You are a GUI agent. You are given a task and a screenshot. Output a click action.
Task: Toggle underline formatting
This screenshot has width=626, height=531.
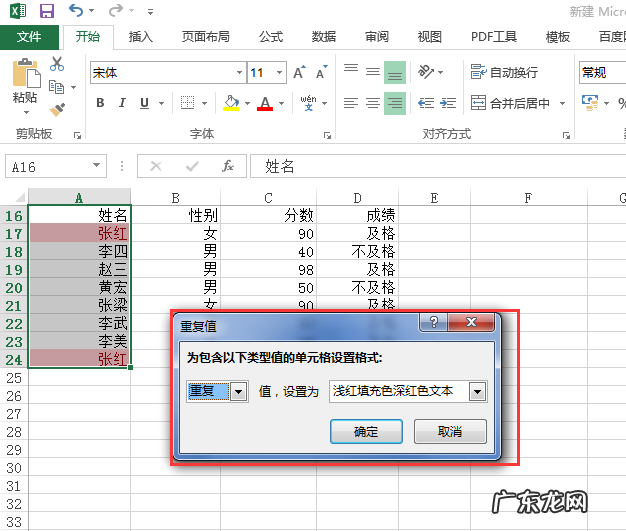point(144,103)
